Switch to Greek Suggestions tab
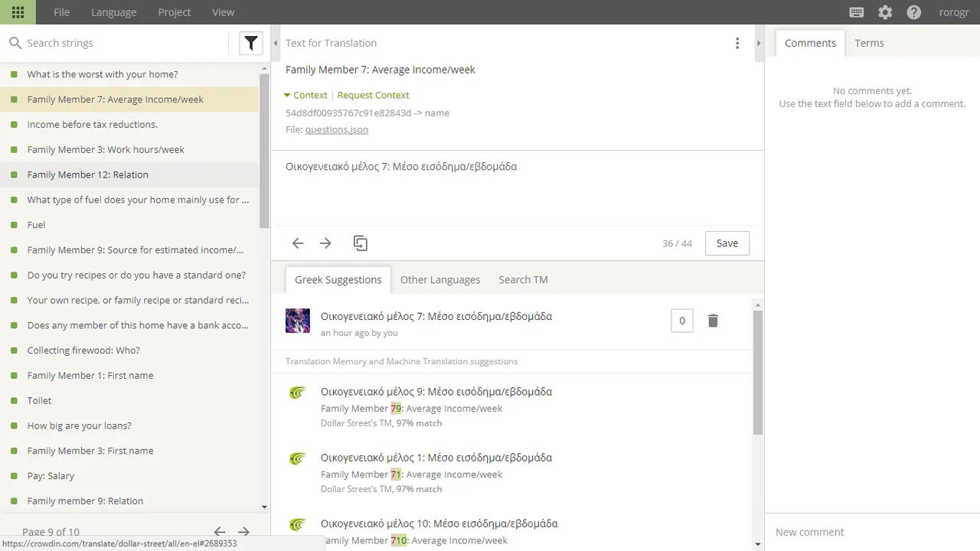The image size is (980, 551). 338,280
